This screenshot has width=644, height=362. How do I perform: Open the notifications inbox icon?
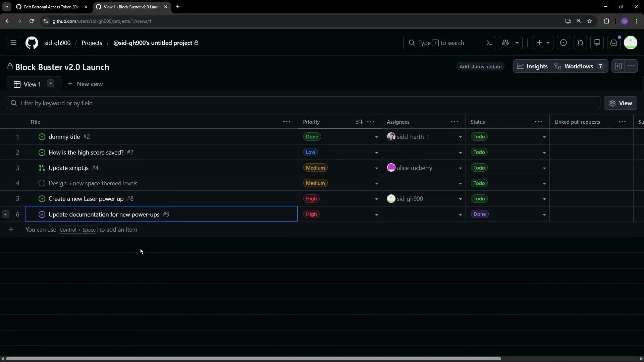[x=614, y=43]
